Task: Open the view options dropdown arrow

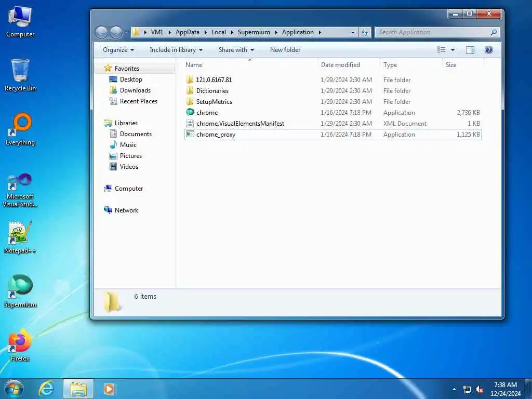Action: pos(453,50)
